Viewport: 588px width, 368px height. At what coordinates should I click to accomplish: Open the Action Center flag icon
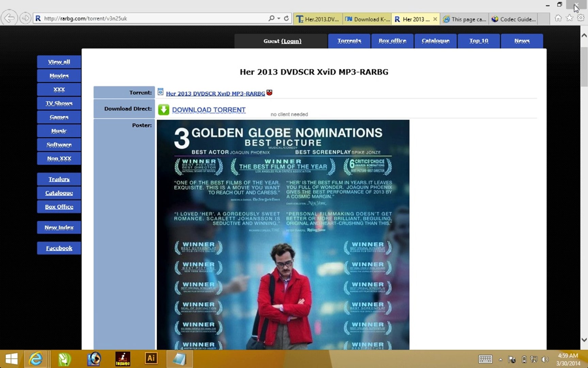(x=512, y=359)
